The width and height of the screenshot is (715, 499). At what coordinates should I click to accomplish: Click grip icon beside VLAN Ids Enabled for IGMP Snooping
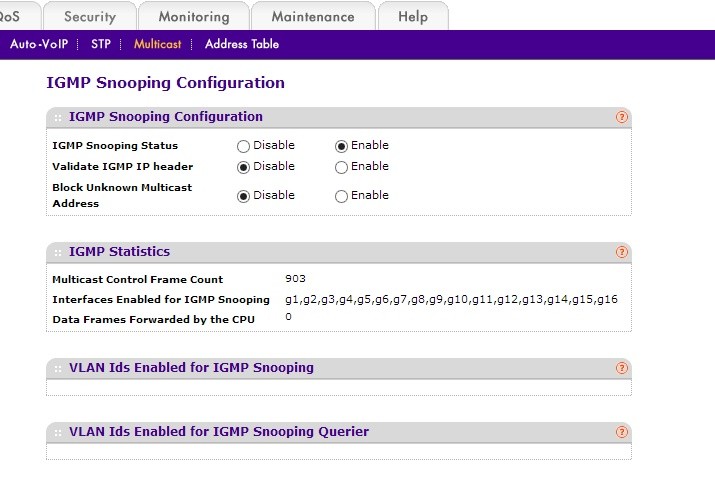pos(58,369)
